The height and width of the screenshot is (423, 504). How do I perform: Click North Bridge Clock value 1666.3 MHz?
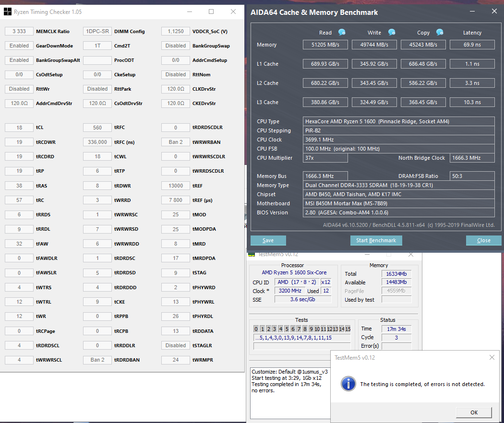(472, 158)
